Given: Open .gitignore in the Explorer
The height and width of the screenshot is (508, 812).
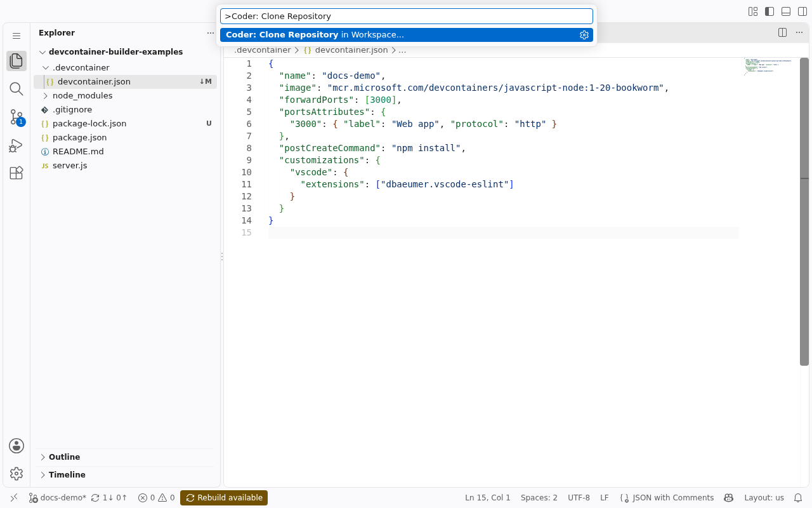Looking at the screenshot, I should coord(126,109).
